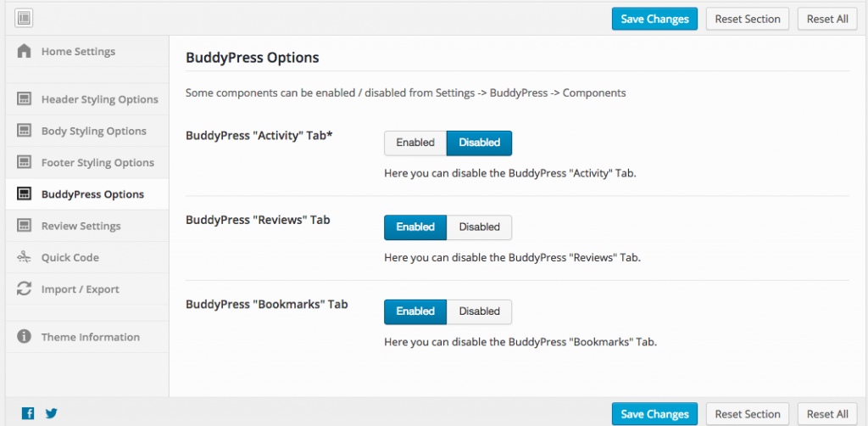The height and width of the screenshot is (426, 868).
Task: Click the bottom Reset All button
Action: (827, 414)
